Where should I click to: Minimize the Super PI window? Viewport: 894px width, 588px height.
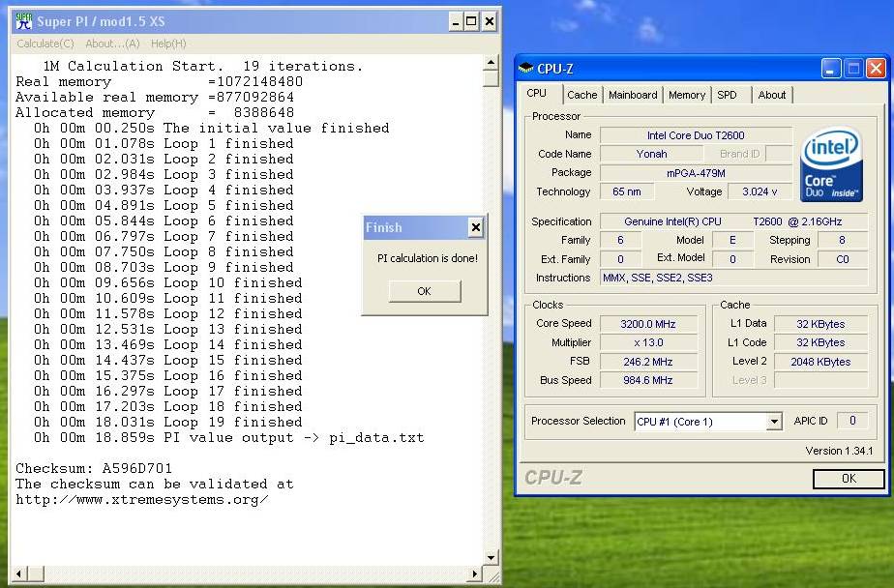pos(455,21)
